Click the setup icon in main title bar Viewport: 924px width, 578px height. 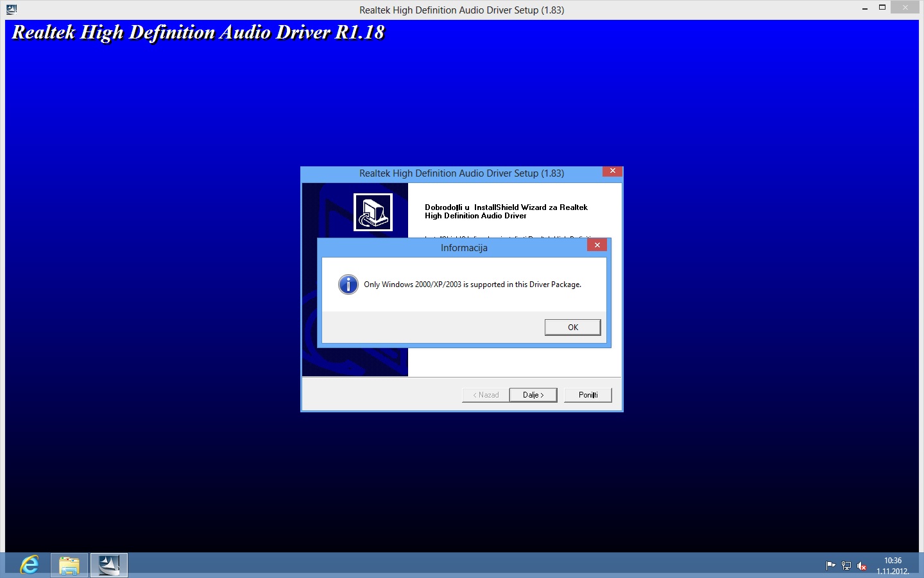pos(11,9)
